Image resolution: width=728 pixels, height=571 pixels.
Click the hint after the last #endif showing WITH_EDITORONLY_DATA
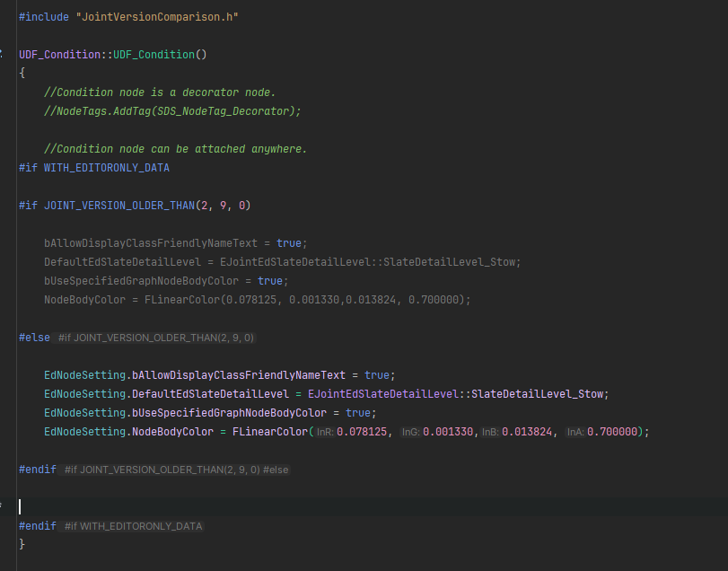[x=134, y=526]
